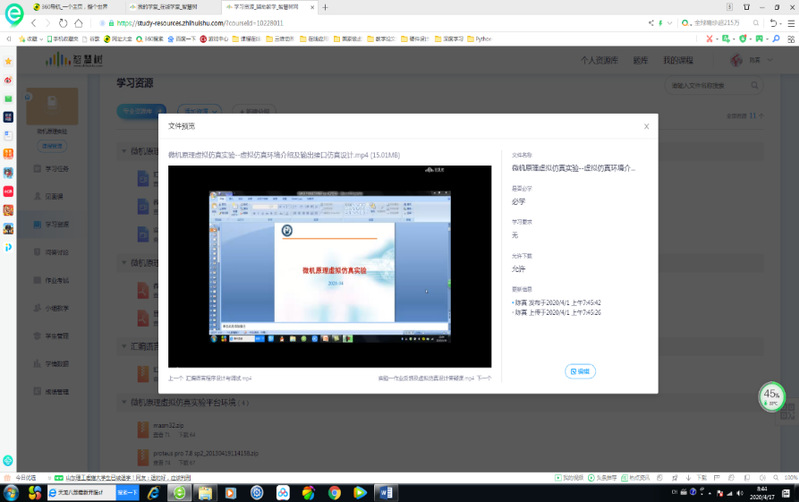Click the favorites star in sidebar

8,61
